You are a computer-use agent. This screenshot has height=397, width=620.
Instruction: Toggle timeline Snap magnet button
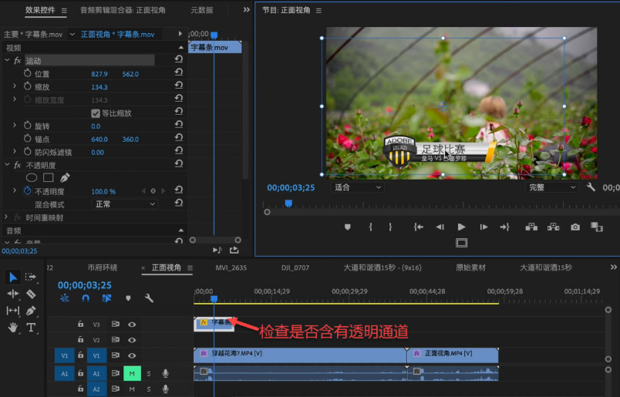tap(85, 298)
